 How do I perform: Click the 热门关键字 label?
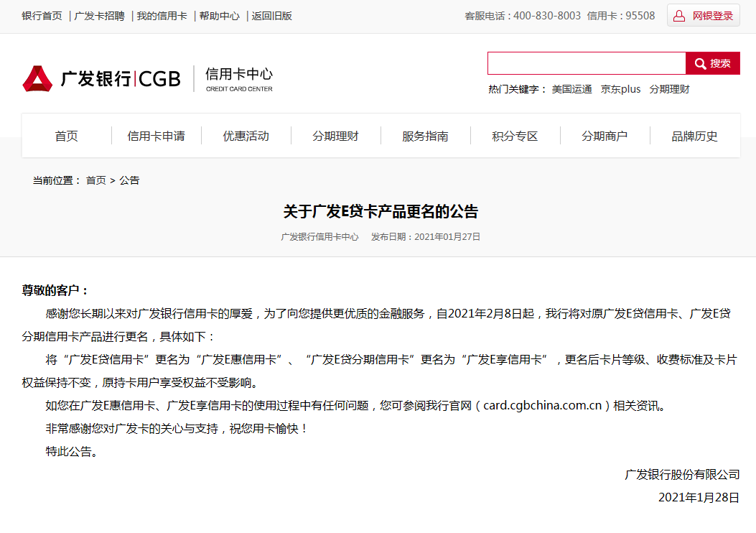click(517, 89)
